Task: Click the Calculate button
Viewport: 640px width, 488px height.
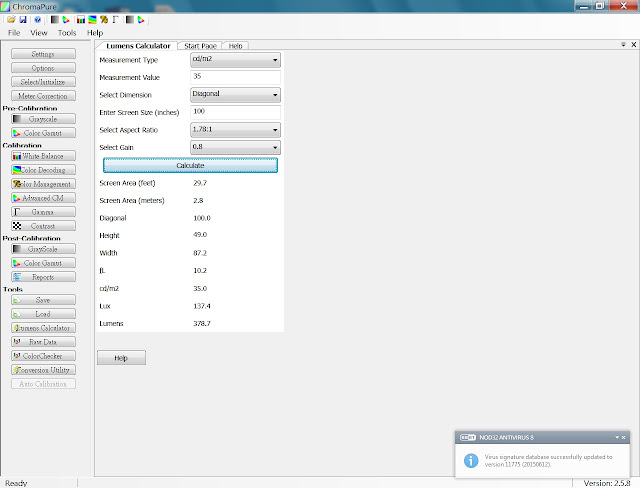Action: pyautogui.click(x=190, y=165)
